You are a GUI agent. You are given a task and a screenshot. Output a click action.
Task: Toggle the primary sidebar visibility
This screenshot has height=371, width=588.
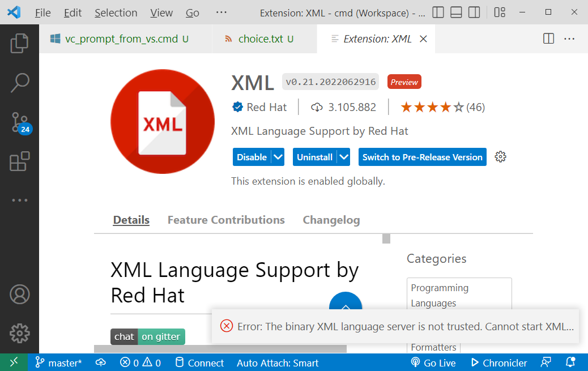point(438,12)
